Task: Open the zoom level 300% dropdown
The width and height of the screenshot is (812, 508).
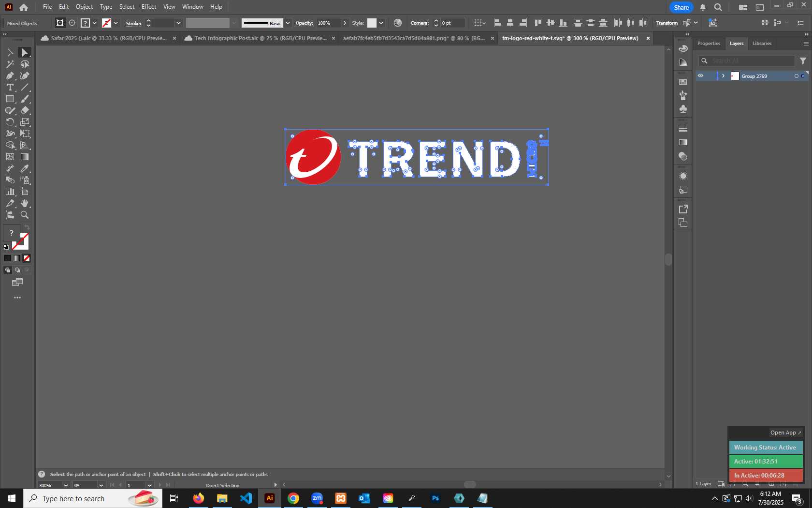Action: coord(66,485)
